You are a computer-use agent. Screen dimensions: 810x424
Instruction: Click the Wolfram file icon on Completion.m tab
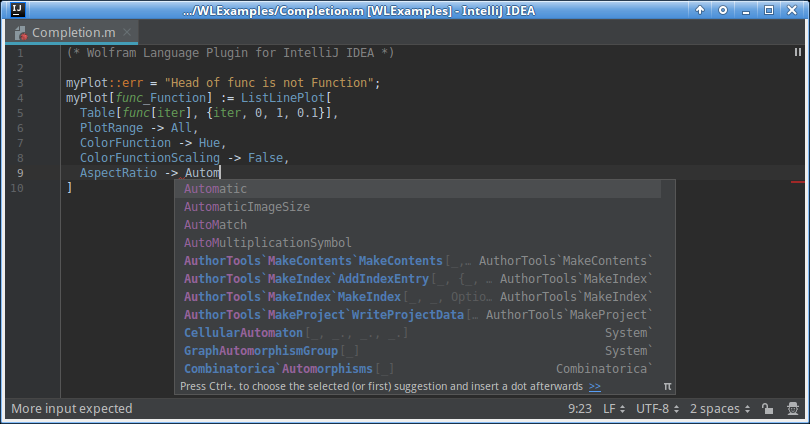(21, 33)
